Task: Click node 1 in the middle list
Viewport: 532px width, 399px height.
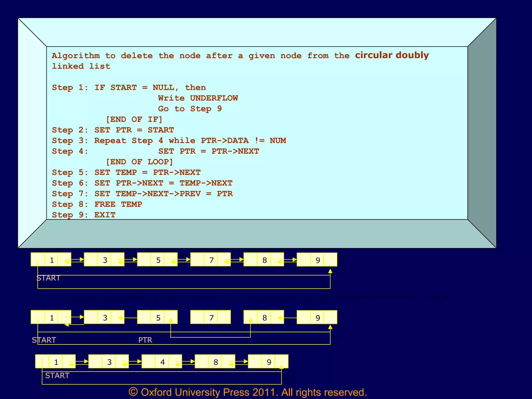Action: pos(52,317)
